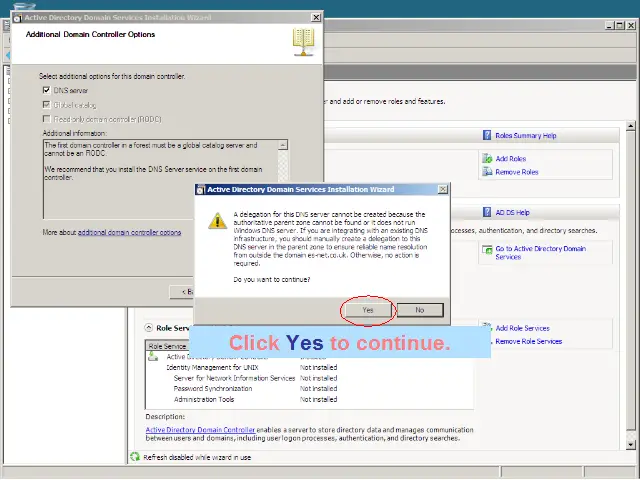The width and height of the screenshot is (640, 480).
Task: Click the Add Role Services link
Action: pos(522,328)
